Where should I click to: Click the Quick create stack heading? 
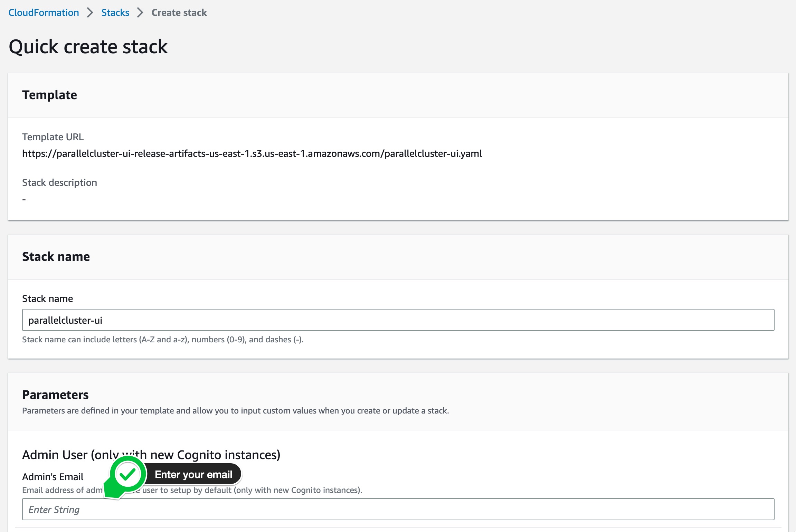88,47
